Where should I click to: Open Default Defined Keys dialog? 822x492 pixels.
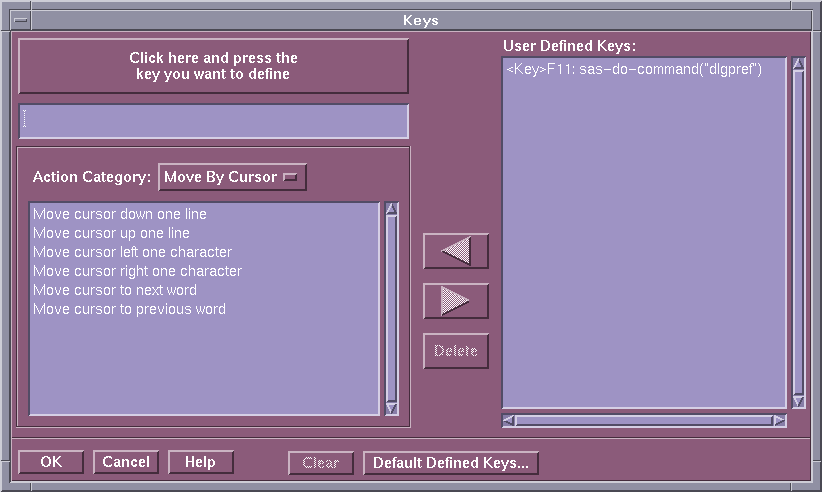click(x=450, y=463)
